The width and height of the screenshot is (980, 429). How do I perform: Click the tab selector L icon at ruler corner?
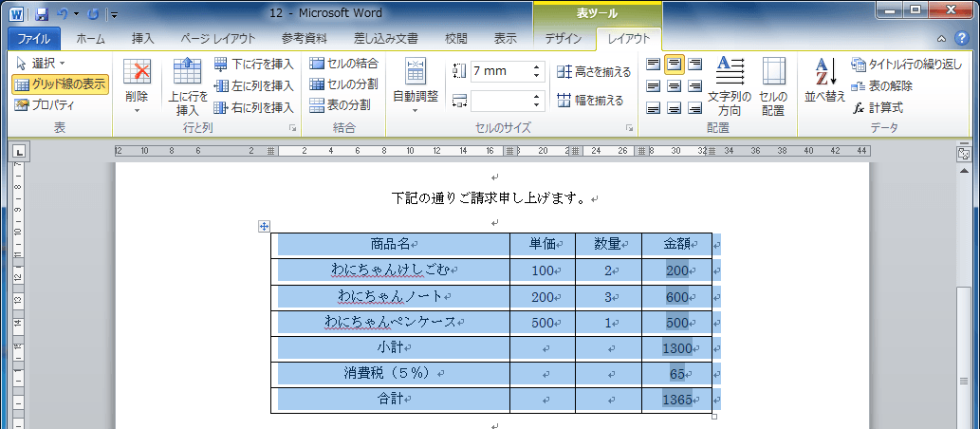point(19,151)
